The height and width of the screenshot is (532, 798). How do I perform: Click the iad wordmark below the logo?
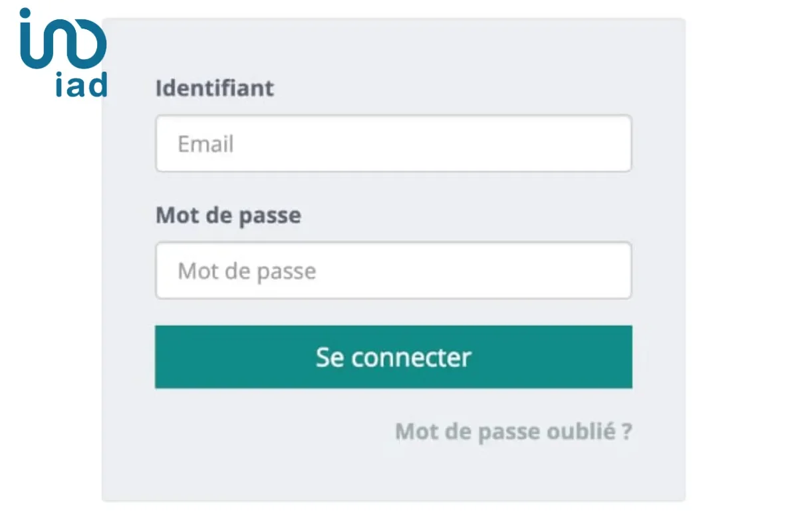(x=82, y=84)
